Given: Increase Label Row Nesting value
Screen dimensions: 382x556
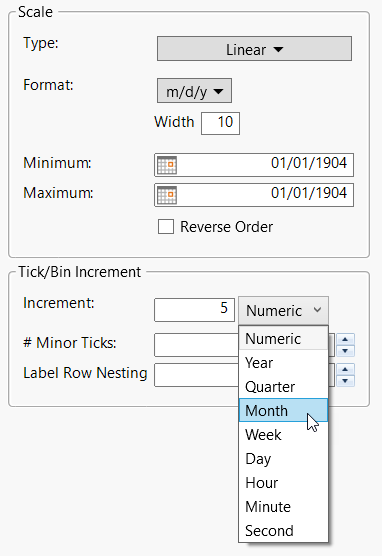Looking at the screenshot, I should click(x=345, y=369).
